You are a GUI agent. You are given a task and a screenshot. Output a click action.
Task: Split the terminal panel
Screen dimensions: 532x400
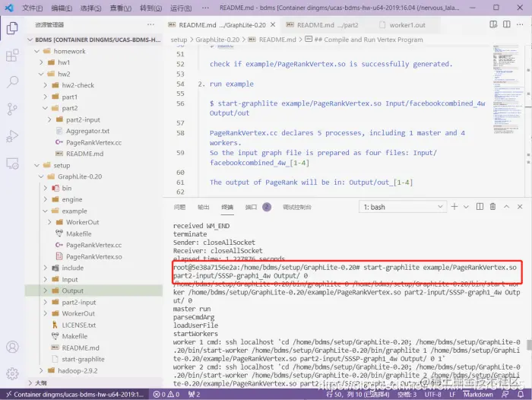[480, 206]
